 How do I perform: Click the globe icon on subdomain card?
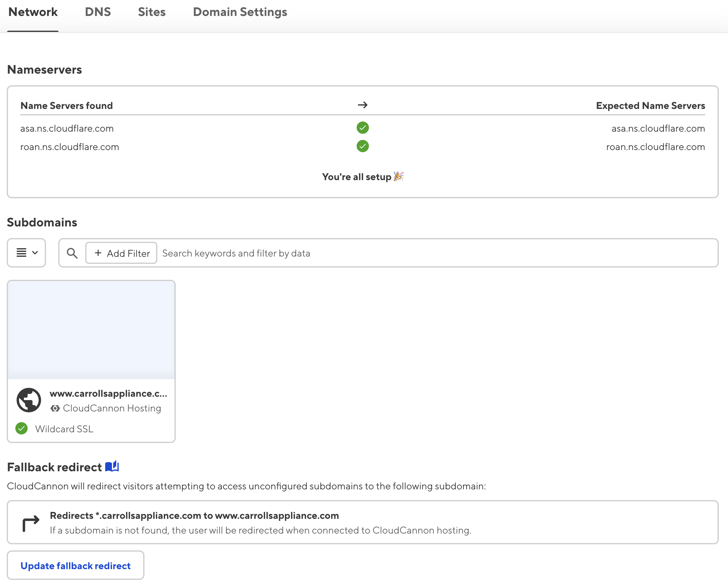(x=29, y=400)
